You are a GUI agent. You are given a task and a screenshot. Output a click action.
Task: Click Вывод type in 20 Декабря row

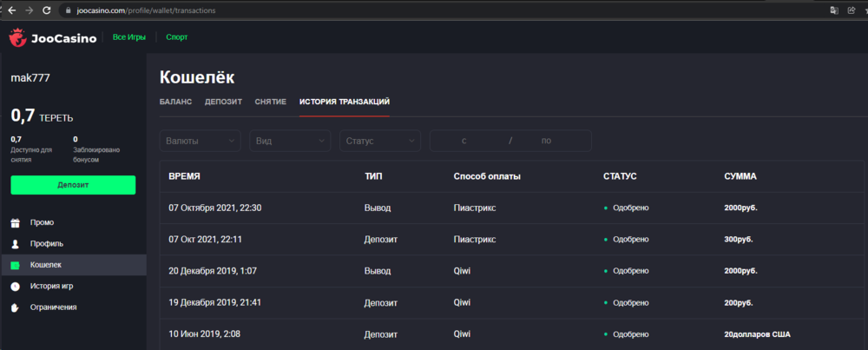point(378,271)
